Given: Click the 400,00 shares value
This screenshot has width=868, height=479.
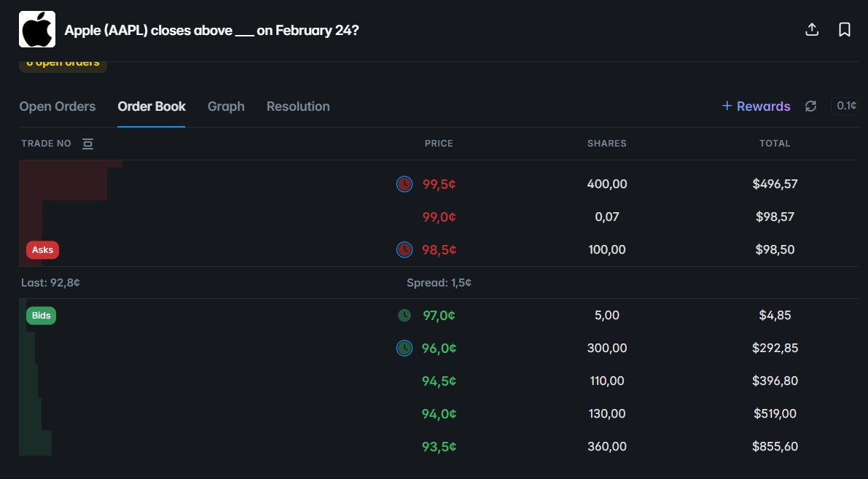Looking at the screenshot, I should [x=606, y=184].
